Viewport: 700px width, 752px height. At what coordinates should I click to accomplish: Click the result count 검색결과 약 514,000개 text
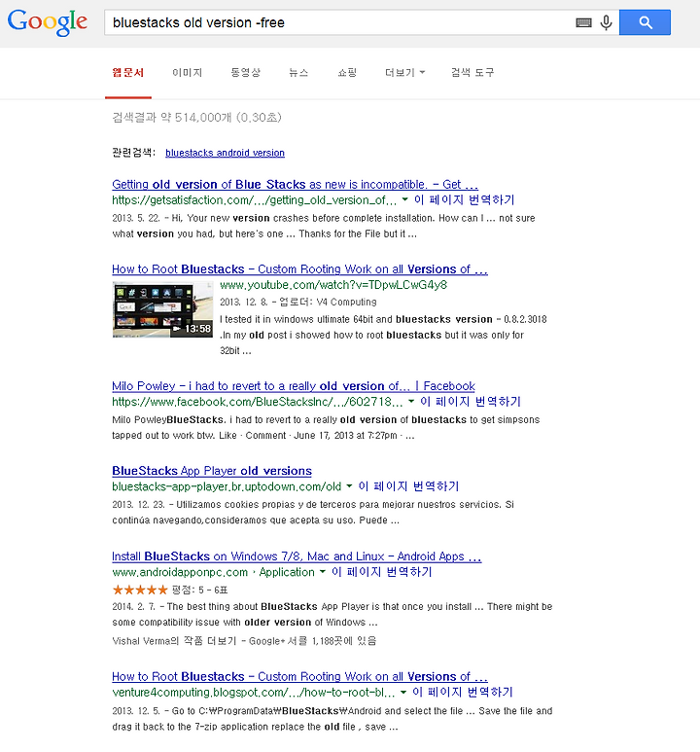(196, 118)
